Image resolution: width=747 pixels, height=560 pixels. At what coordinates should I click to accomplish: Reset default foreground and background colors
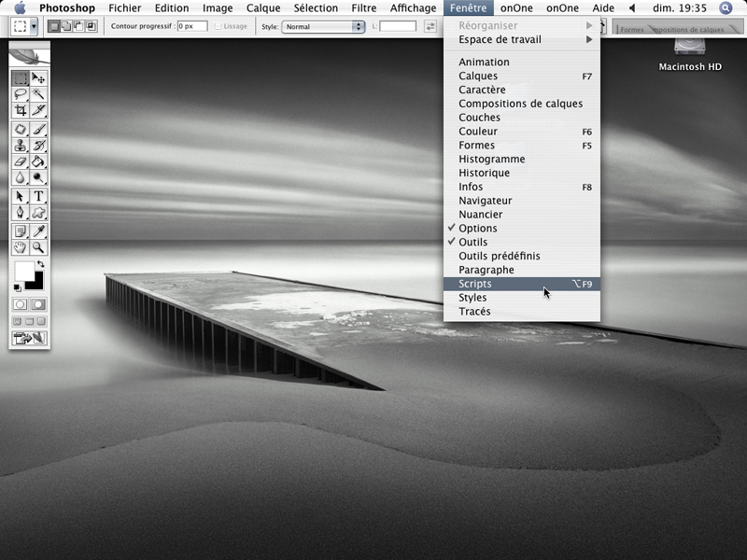pyautogui.click(x=17, y=287)
